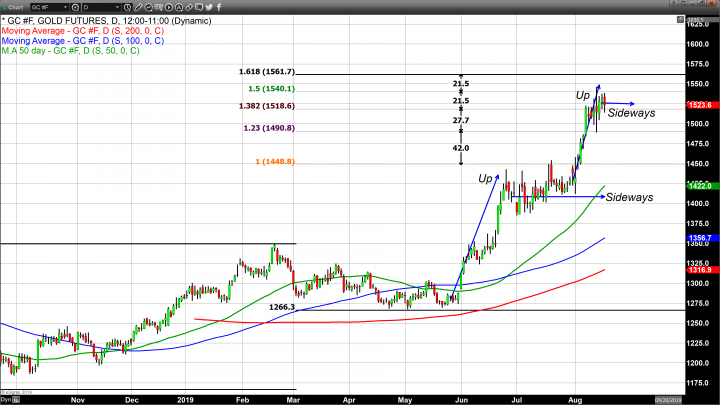This screenshot has width=720, height=405.
Task: Click the 1.382 (1518.6) Fibonacci label
Action: [x=267, y=106]
